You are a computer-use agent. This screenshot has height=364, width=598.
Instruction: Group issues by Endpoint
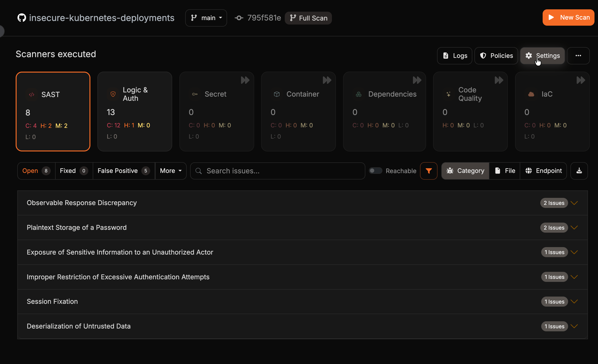[x=543, y=171]
